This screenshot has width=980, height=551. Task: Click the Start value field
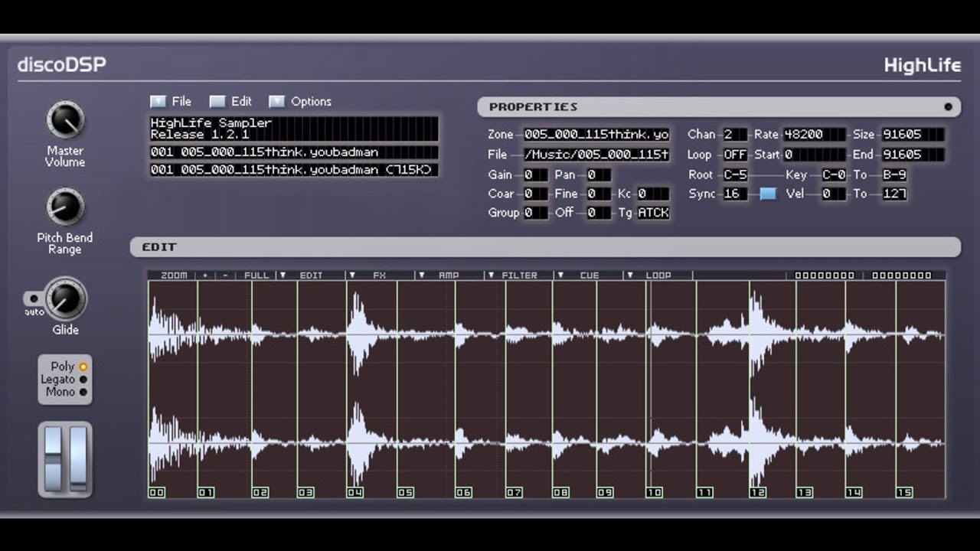coord(815,155)
